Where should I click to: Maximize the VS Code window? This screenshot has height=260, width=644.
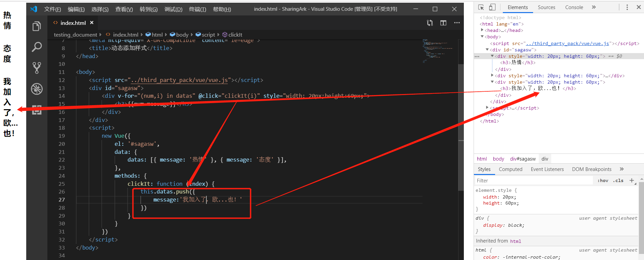click(x=435, y=9)
